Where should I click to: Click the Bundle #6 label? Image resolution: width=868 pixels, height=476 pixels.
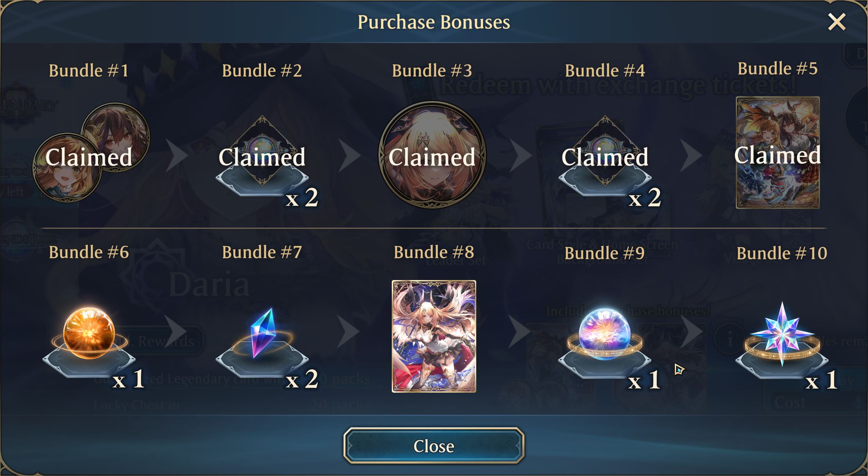(x=89, y=252)
